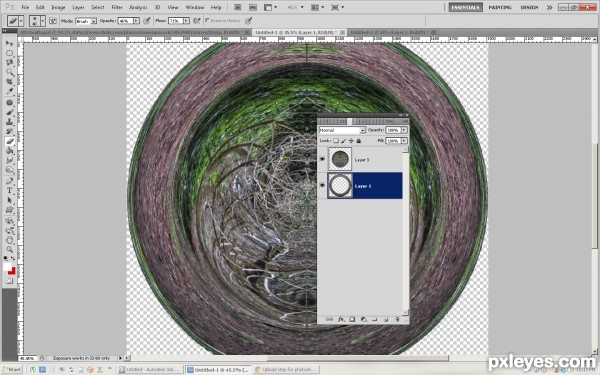Select the 3D Object Rotate tool
Screen dimensions: 600x375
10,221
